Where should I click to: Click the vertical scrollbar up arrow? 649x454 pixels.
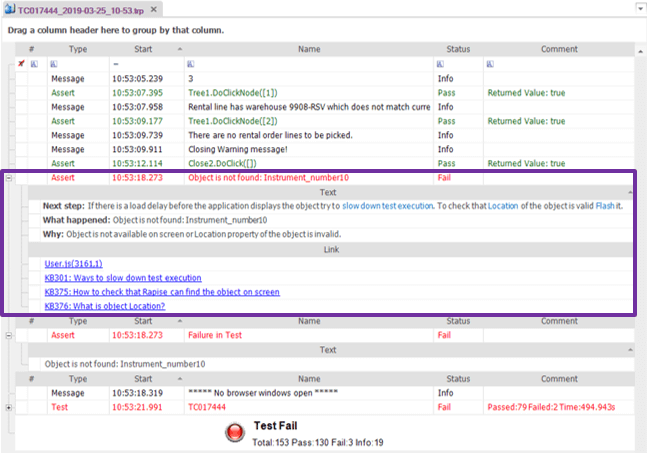(x=641, y=52)
